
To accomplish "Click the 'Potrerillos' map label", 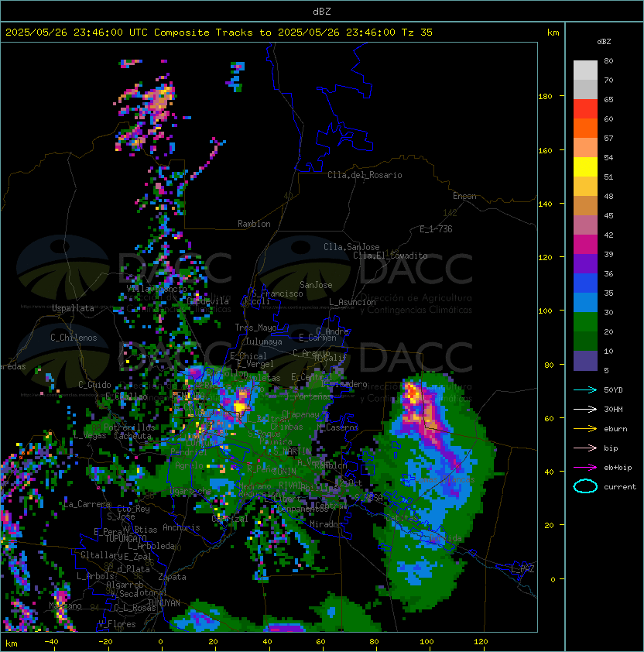I will (129, 427).
